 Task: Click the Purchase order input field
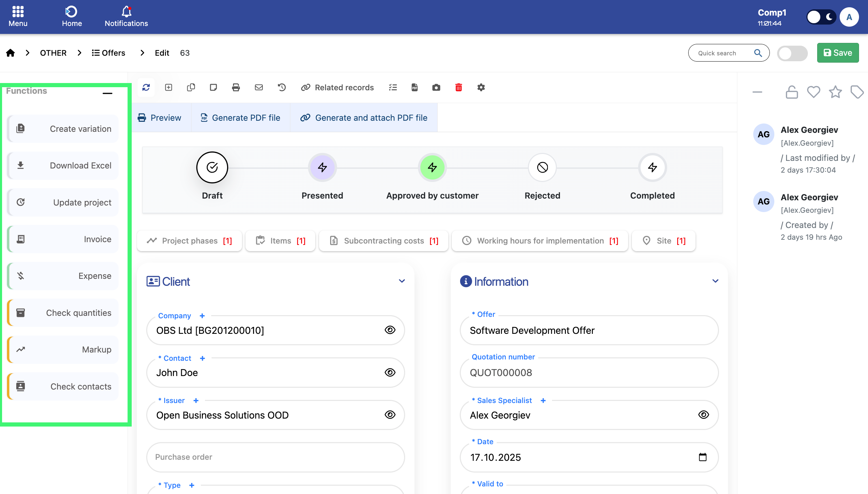(x=276, y=457)
